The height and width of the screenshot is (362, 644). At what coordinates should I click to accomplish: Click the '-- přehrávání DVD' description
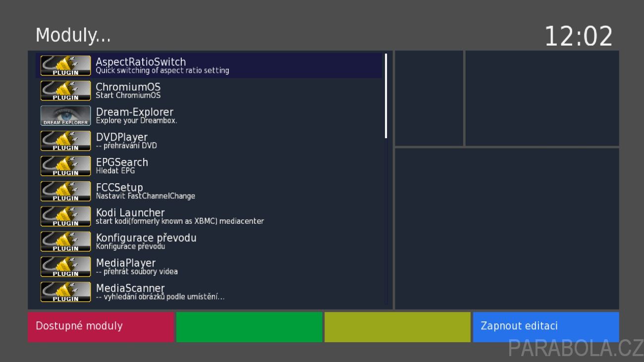126,146
